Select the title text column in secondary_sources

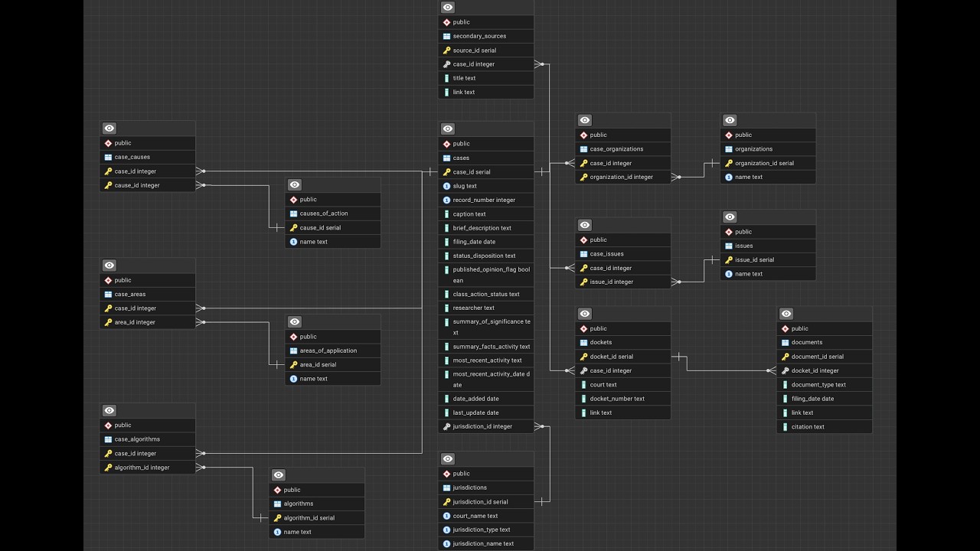[486, 78]
